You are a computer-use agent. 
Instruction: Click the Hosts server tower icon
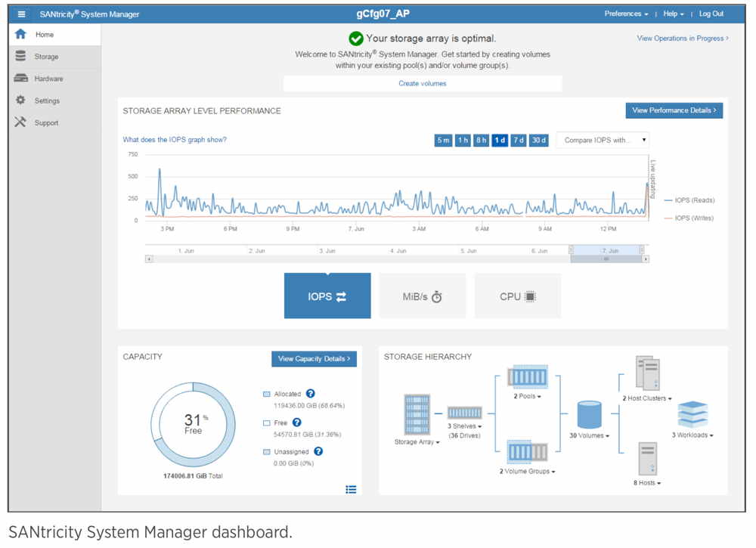648,459
